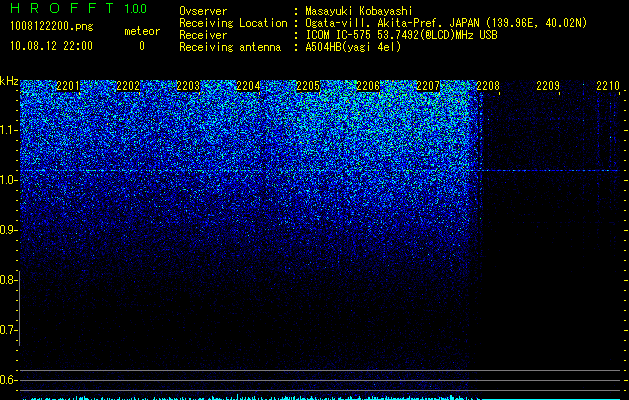
Task: Select the A504HB(yagi 4el) antenna text
Action: pyautogui.click(x=353, y=47)
